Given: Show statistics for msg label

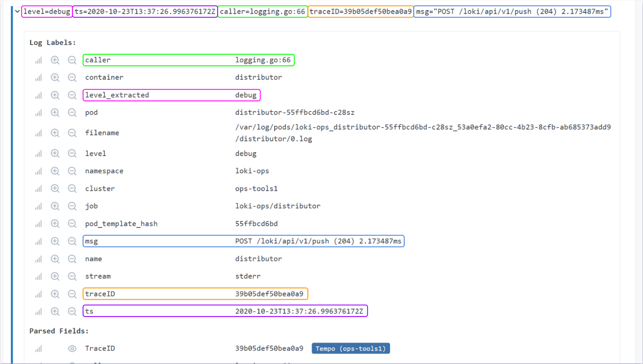Looking at the screenshot, I should (x=39, y=241).
